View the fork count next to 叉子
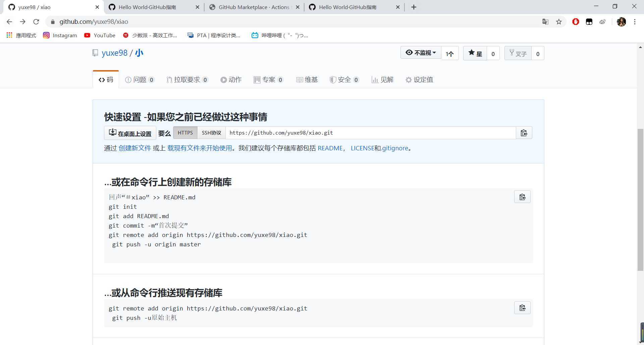Image resolution: width=644 pixels, height=345 pixels. pos(538,54)
